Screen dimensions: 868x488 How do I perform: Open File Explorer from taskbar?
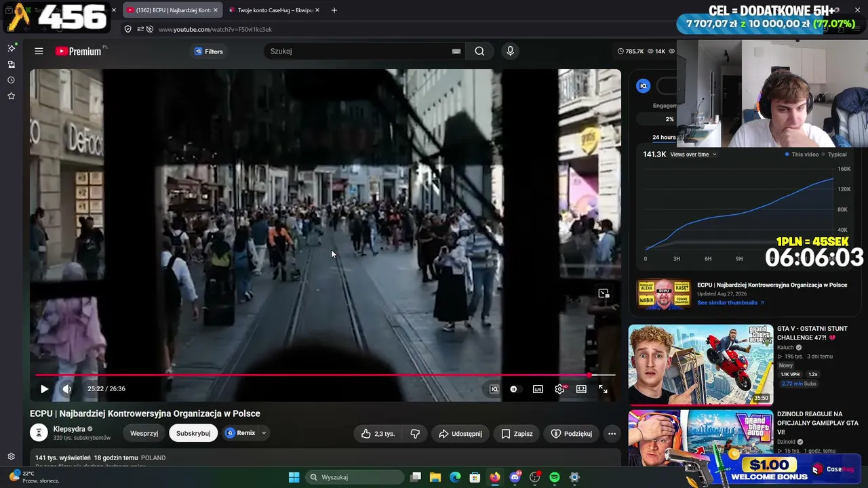(x=435, y=477)
